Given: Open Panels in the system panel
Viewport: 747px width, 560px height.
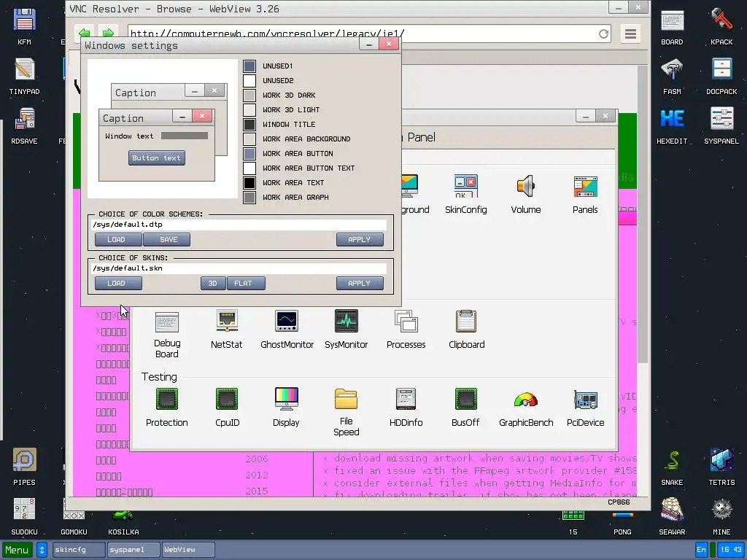Looking at the screenshot, I should 585,194.
